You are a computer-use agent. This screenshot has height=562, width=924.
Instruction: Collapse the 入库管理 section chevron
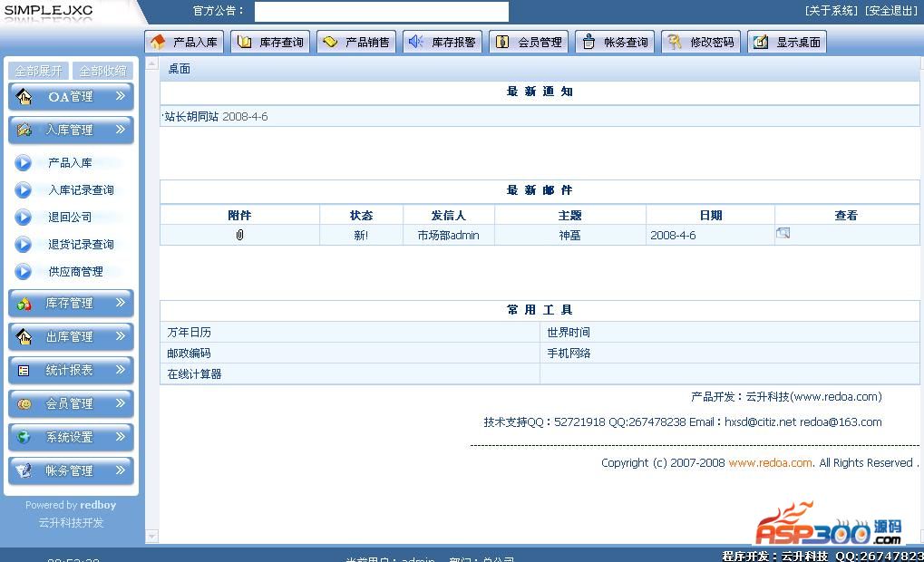[x=121, y=129]
